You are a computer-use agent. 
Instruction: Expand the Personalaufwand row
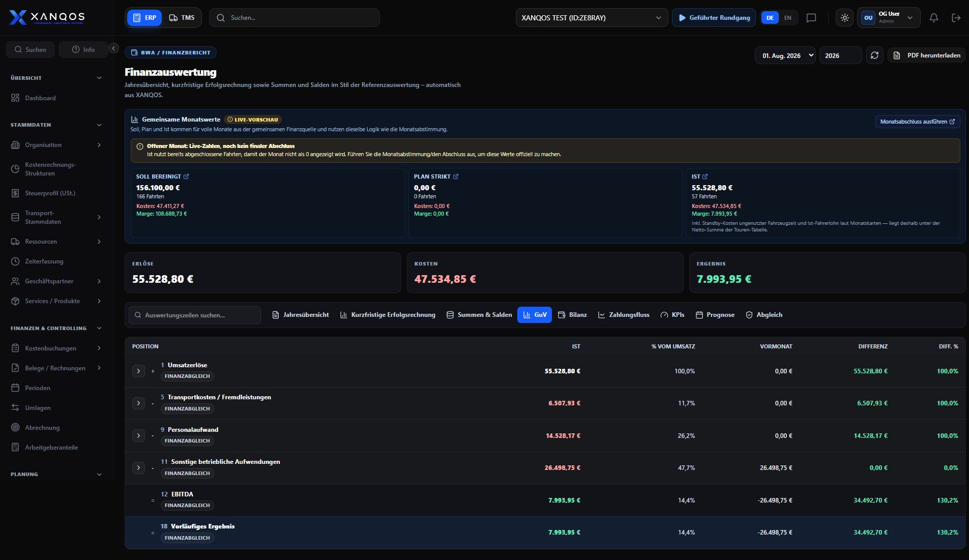[138, 435]
